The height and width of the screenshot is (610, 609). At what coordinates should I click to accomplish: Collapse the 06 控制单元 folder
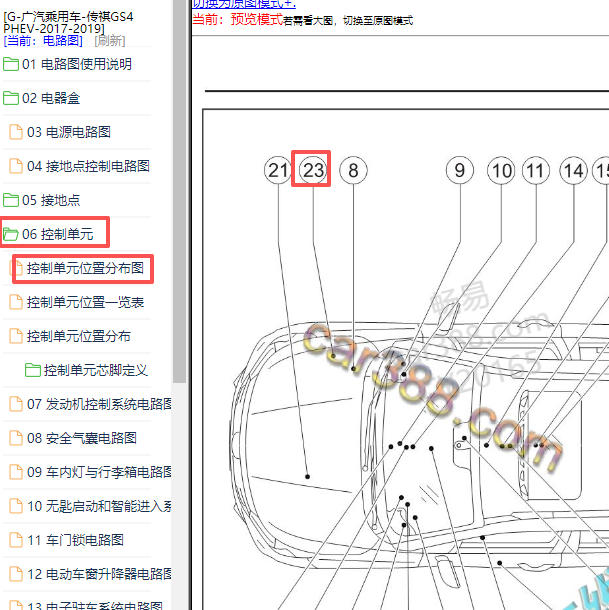pos(58,234)
